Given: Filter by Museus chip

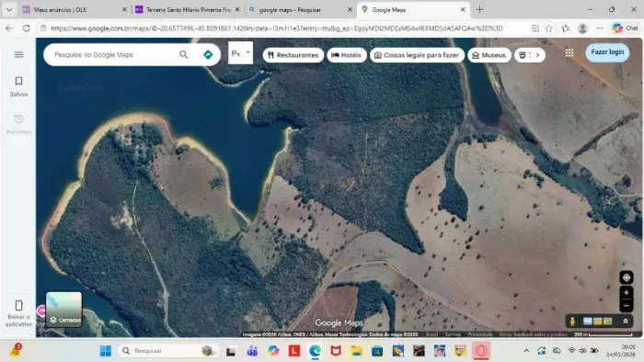Looking at the screenshot, I should click(489, 55).
